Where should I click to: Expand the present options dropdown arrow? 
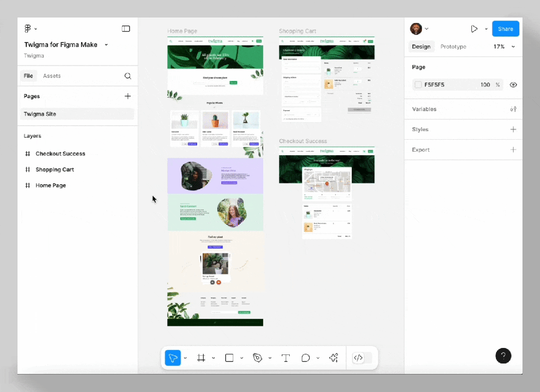click(x=486, y=29)
